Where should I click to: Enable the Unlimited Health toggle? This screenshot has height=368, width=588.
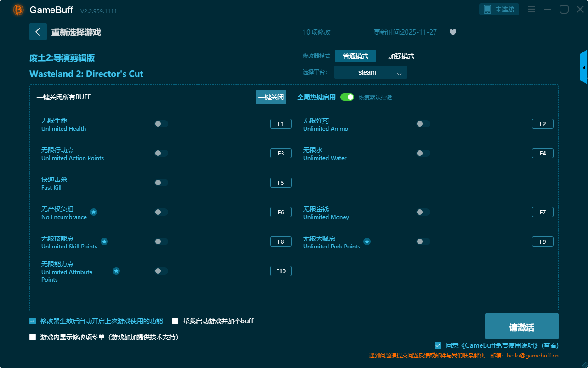pyautogui.click(x=161, y=124)
